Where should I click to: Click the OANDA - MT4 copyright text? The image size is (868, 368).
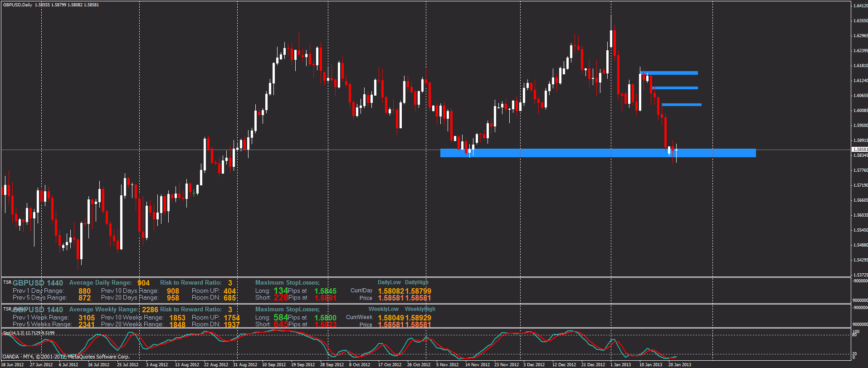point(66,357)
